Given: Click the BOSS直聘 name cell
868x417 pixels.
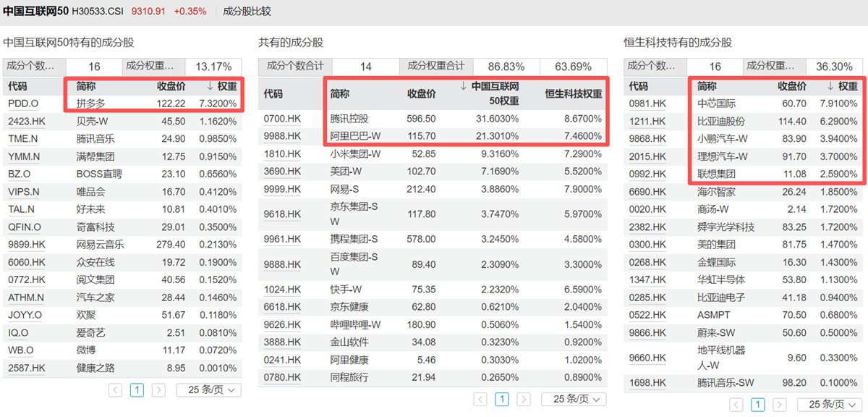Looking at the screenshot, I should (99, 174).
